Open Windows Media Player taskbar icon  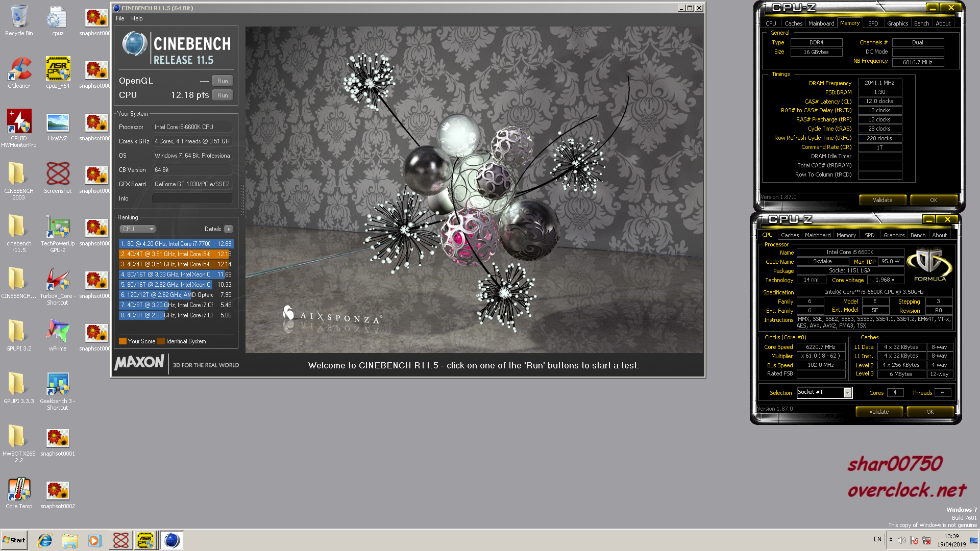click(x=95, y=540)
